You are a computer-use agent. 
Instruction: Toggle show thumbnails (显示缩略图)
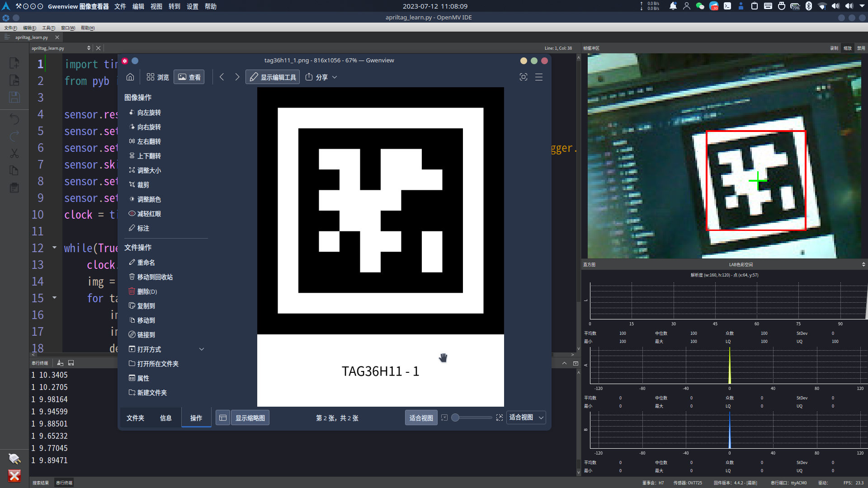click(x=250, y=418)
